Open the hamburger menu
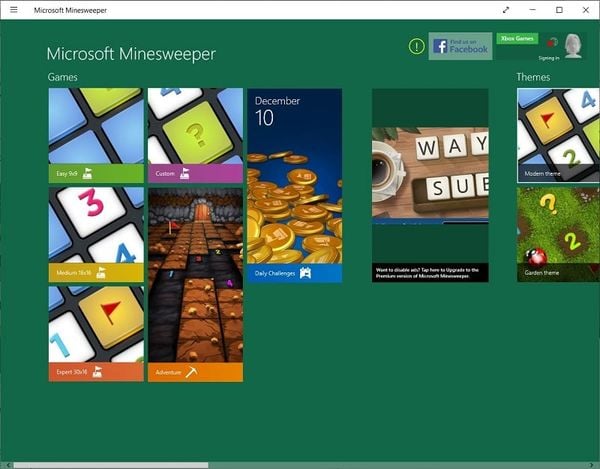This screenshot has width=600, height=469. 13,10
